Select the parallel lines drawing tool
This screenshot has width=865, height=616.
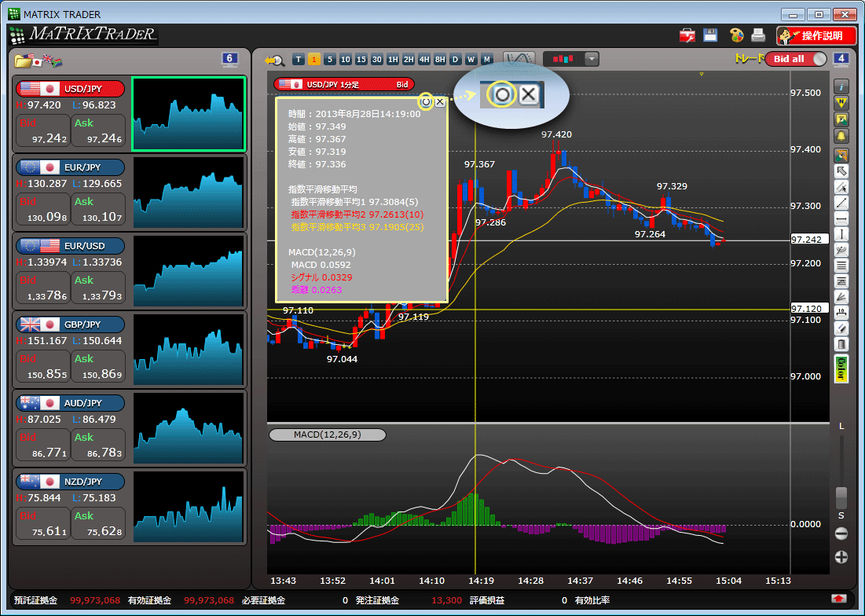841,266
